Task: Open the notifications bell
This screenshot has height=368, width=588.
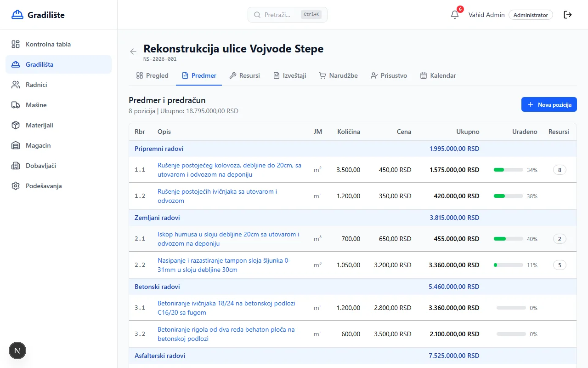Action: [x=454, y=14]
